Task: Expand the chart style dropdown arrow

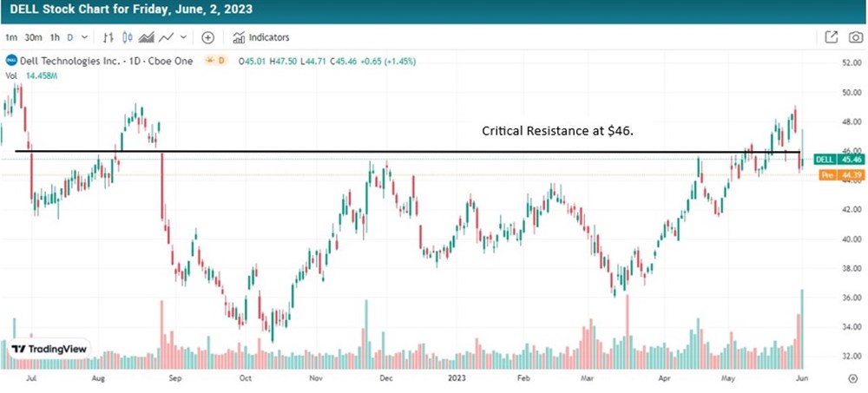Action: (183, 37)
